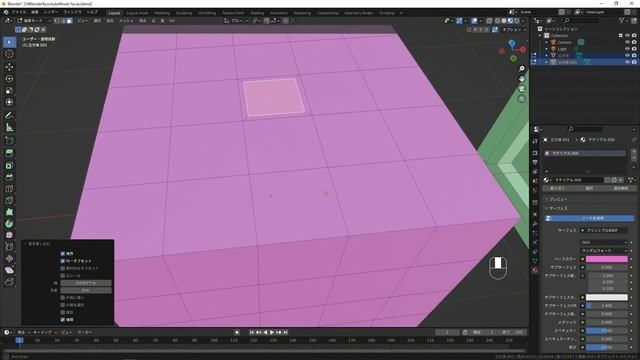Screen dimensions: 640x360
Task: Select the Shrink/Fatten tool
Action: [x=9, y=258]
